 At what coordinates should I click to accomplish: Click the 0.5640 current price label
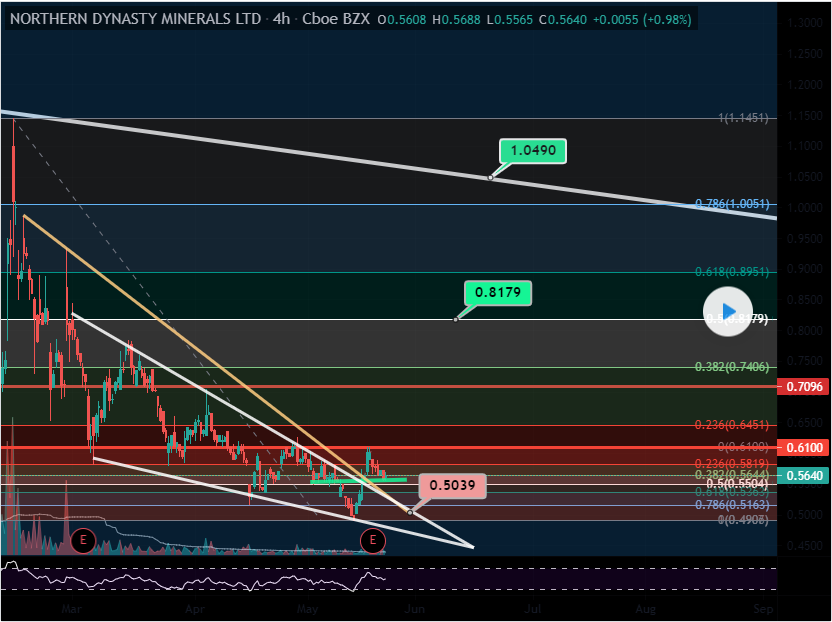(x=803, y=476)
